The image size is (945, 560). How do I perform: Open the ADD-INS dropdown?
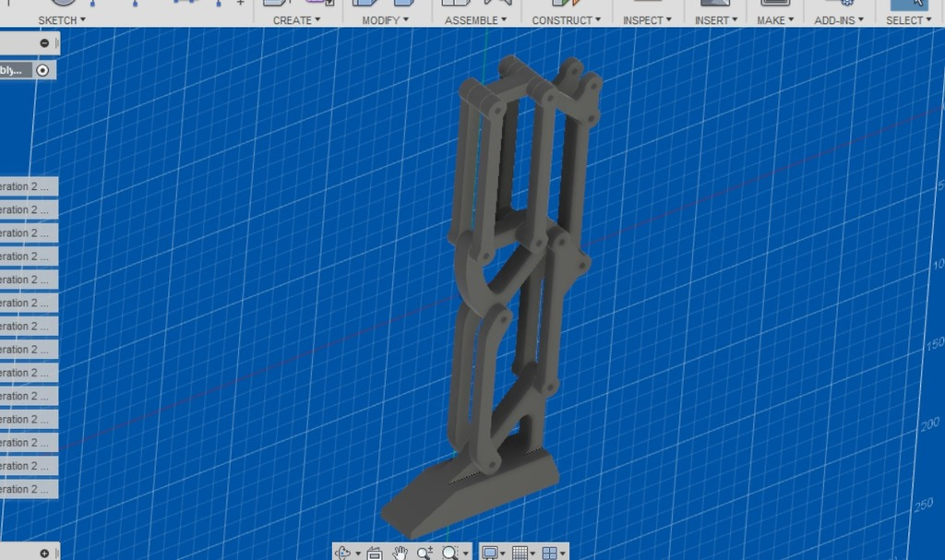[839, 20]
